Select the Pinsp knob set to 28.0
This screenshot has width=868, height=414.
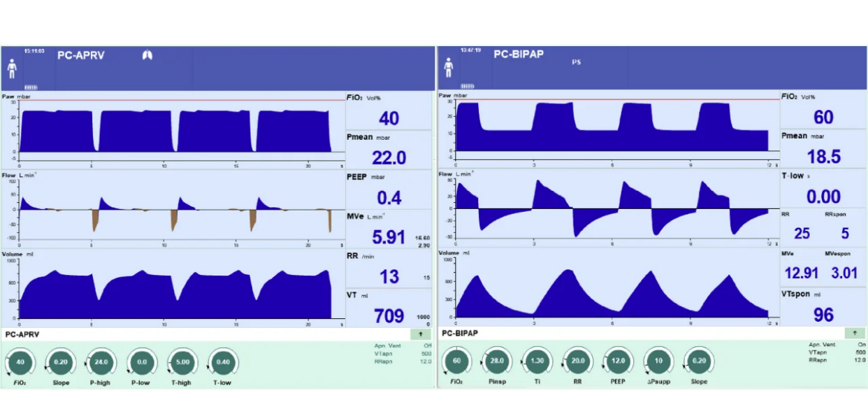tap(497, 362)
